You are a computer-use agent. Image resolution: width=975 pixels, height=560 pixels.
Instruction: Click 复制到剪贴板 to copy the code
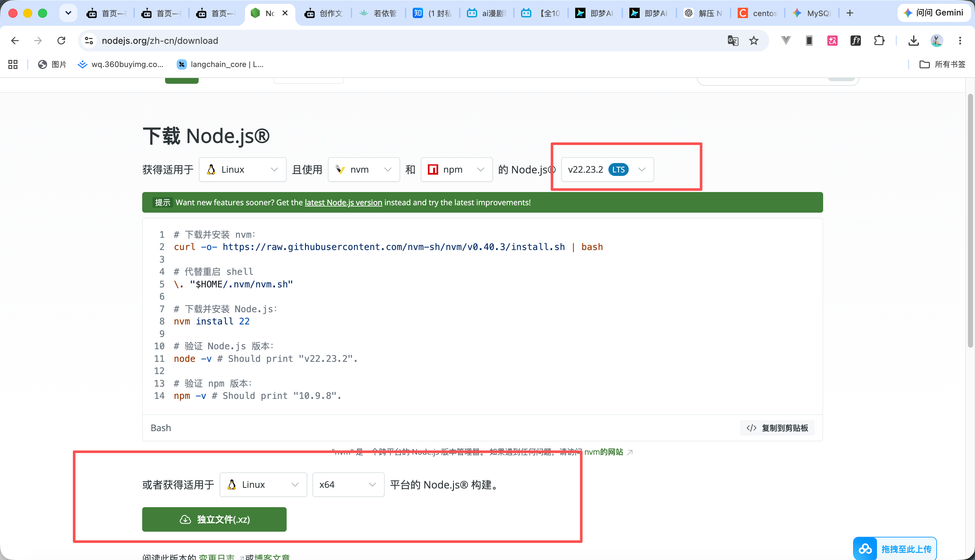(x=777, y=428)
